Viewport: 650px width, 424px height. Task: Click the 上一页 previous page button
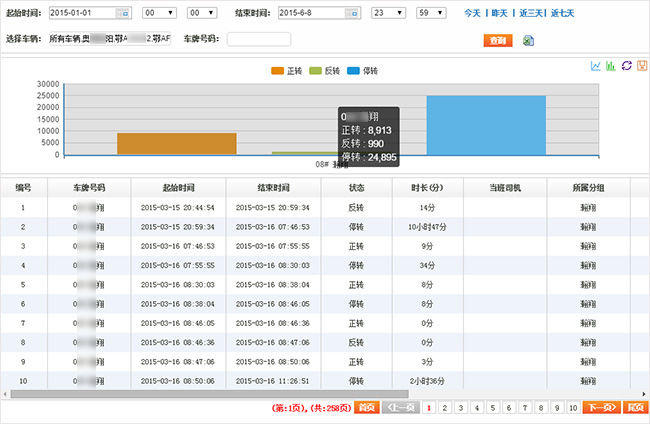click(401, 408)
